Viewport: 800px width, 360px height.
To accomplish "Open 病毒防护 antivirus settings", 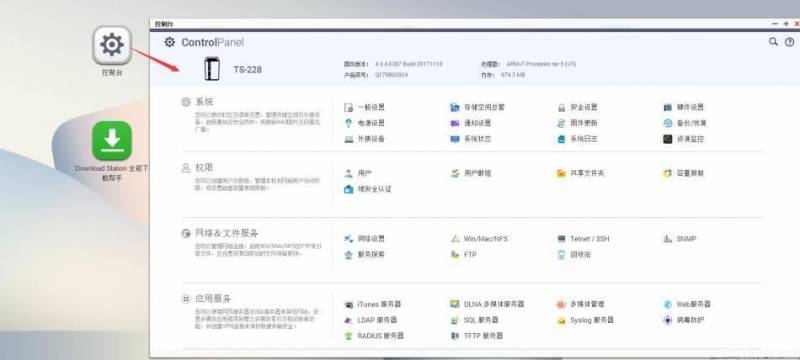I will tap(684, 320).
